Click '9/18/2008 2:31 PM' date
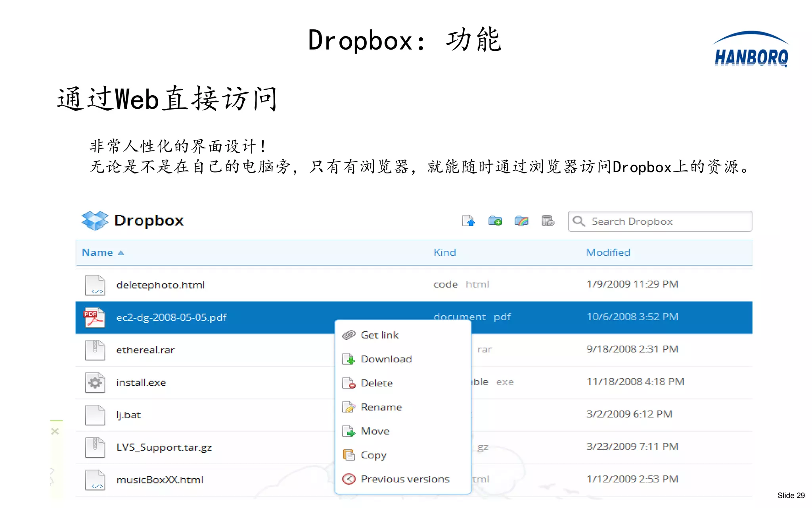The width and height of the screenshot is (812, 508). click(x=632, y=349)
